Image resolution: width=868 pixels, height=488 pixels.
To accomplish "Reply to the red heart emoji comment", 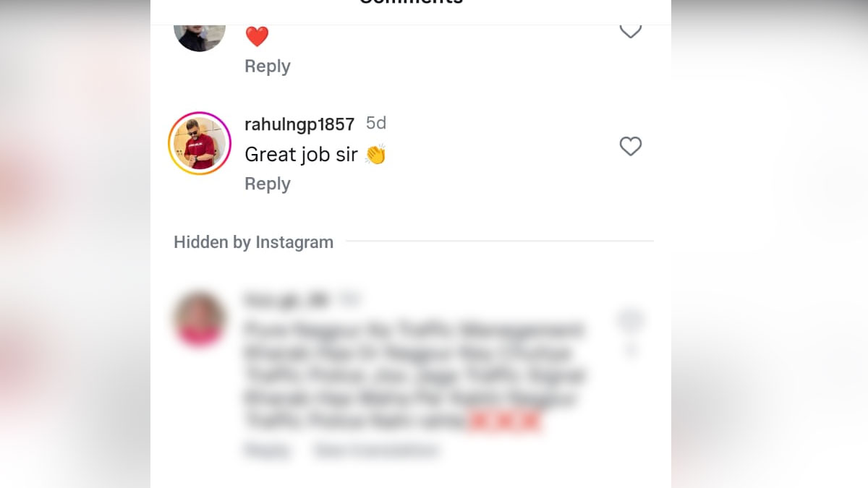I will 268,66.
